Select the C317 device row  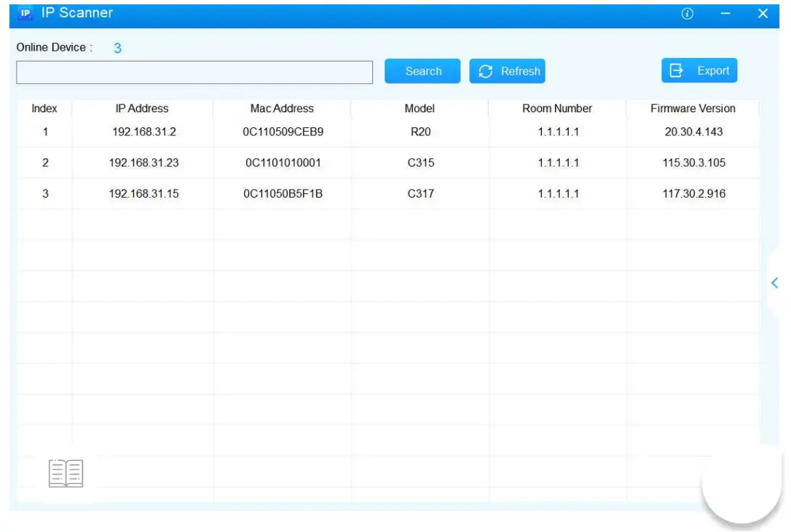[x=420, y=194]
